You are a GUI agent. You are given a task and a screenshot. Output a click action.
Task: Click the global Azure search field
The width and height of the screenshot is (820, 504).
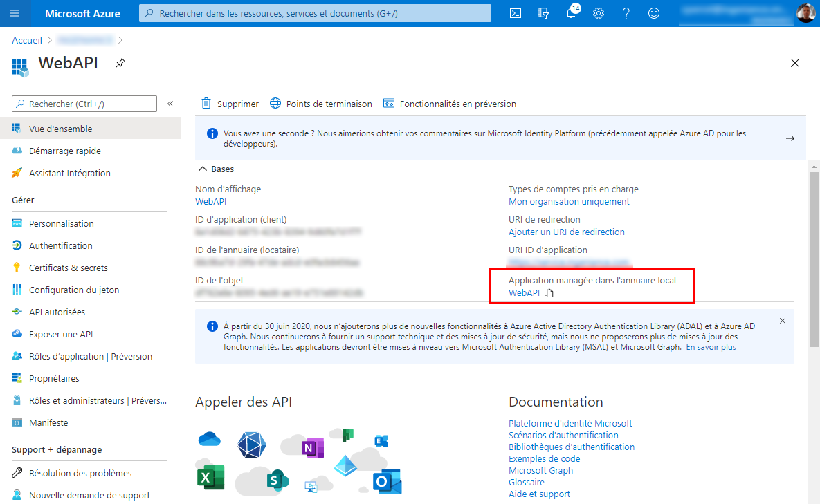[315, 13]
